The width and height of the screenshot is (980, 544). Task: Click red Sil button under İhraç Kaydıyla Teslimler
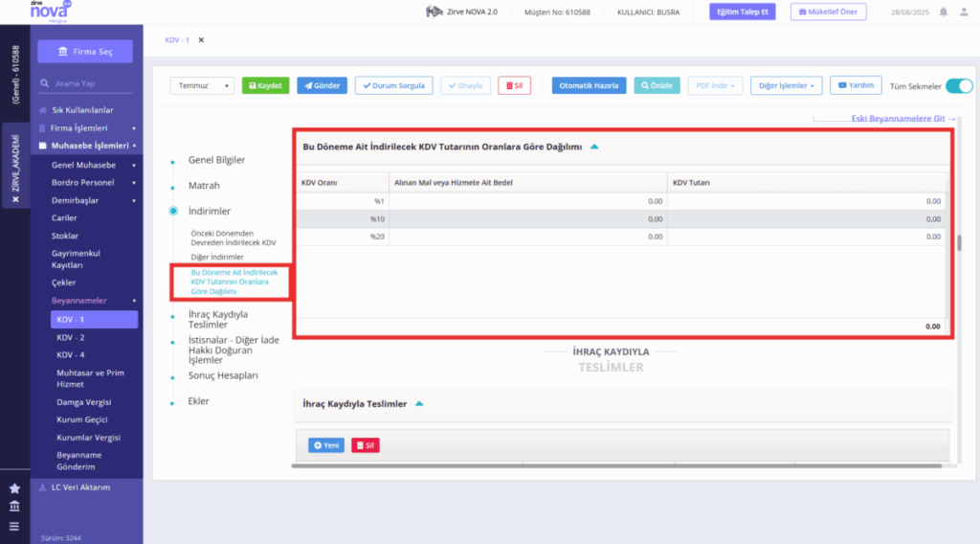[x=365, y=445]
